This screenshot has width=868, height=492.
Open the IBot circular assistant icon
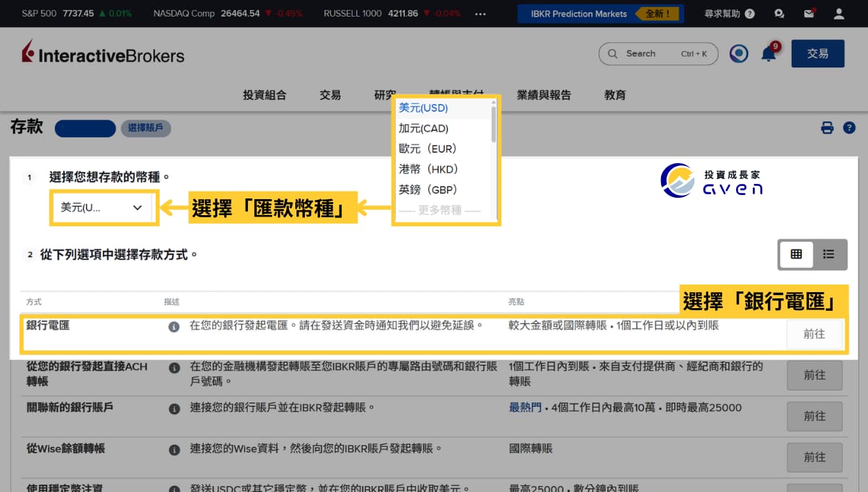click(739, 53)
